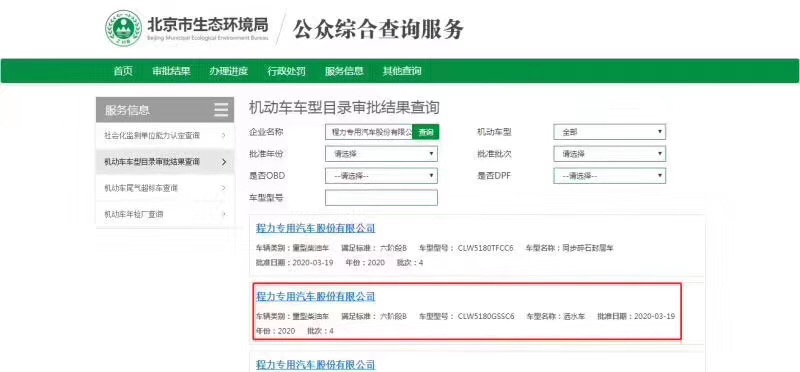
Task: Click chevron next to 机动车尾气超标车查询
Action: coord(224,188)
